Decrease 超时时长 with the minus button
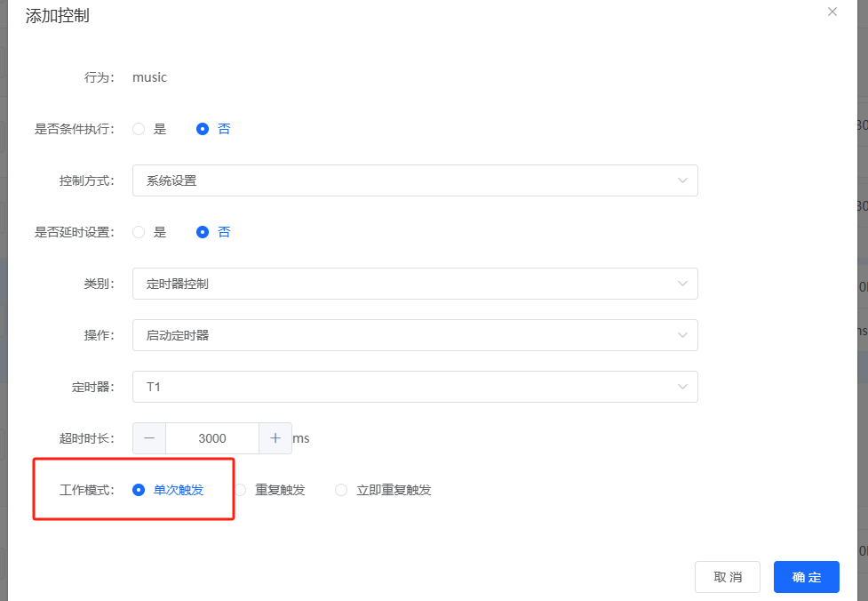 click(149, 438)
